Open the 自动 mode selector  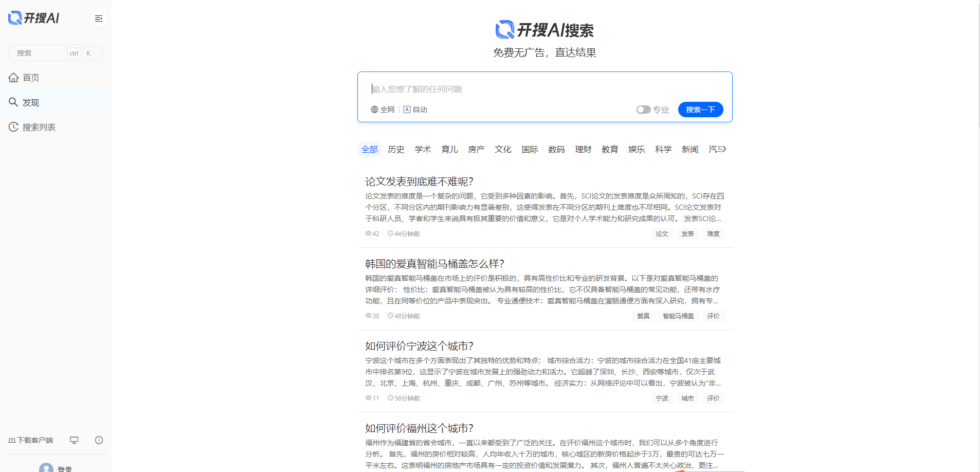tap(415, 110)
